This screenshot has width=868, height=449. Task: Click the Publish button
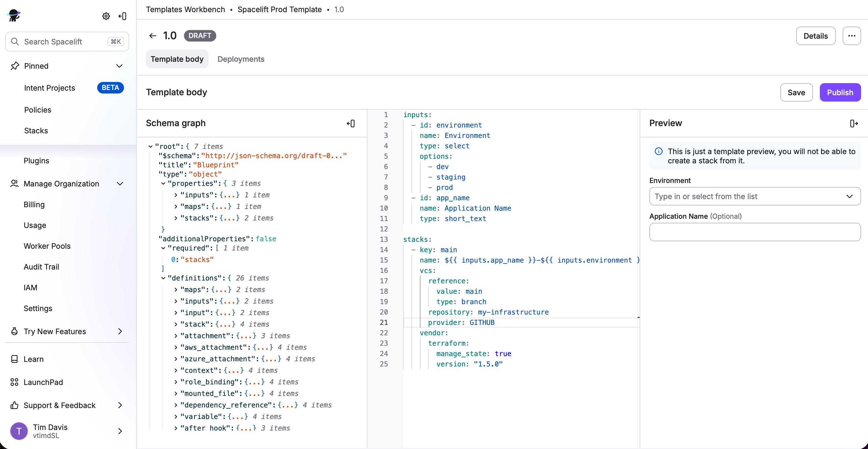coord(840,92)
